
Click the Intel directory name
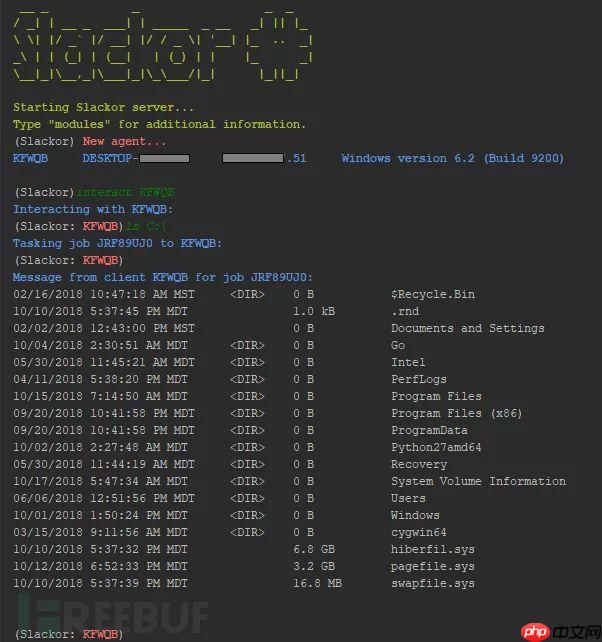coord(408,362)
